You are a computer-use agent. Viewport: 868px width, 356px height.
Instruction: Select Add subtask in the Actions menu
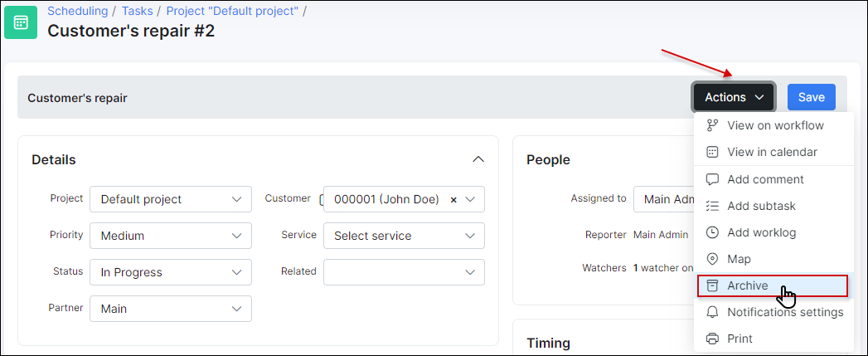[775, 206]
